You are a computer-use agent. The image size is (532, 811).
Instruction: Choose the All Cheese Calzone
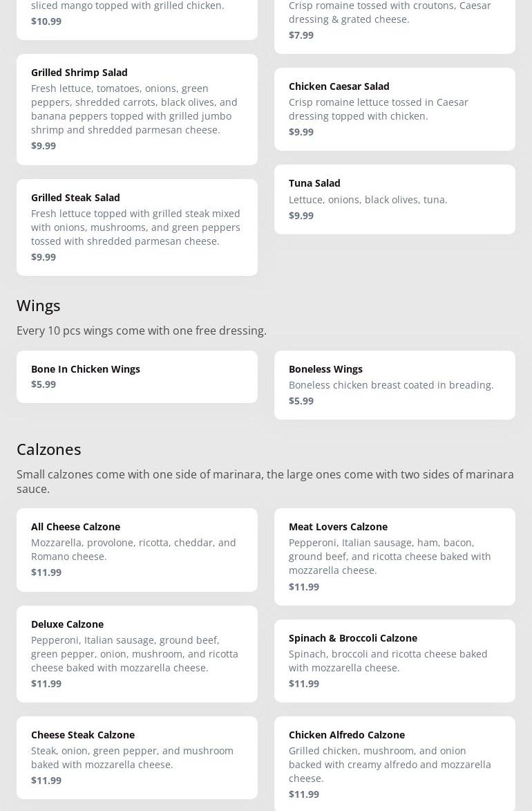point(137,550)
